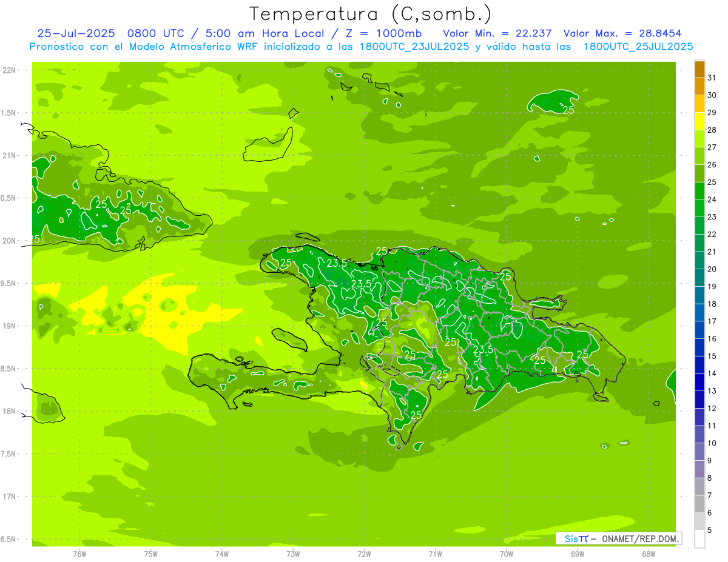
Task: Click the colorbar label "17"
Action: pyautogui.click(x=712, y=321)
